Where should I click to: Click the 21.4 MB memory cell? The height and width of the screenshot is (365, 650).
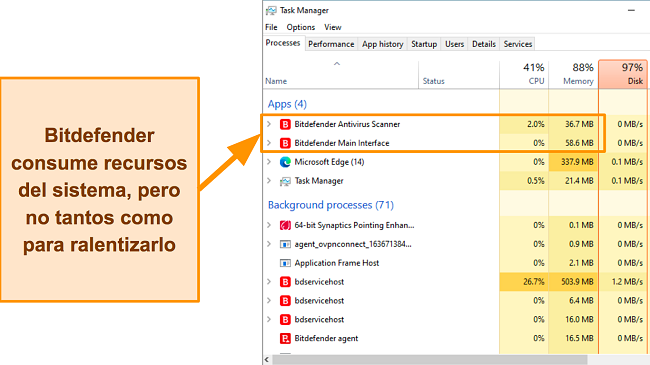click(x=574, y=181)
